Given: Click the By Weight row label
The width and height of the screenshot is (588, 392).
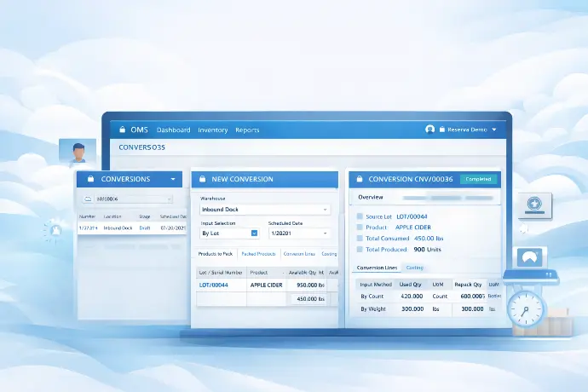Looking at the screenshot, I should click(x=373, y=309).
